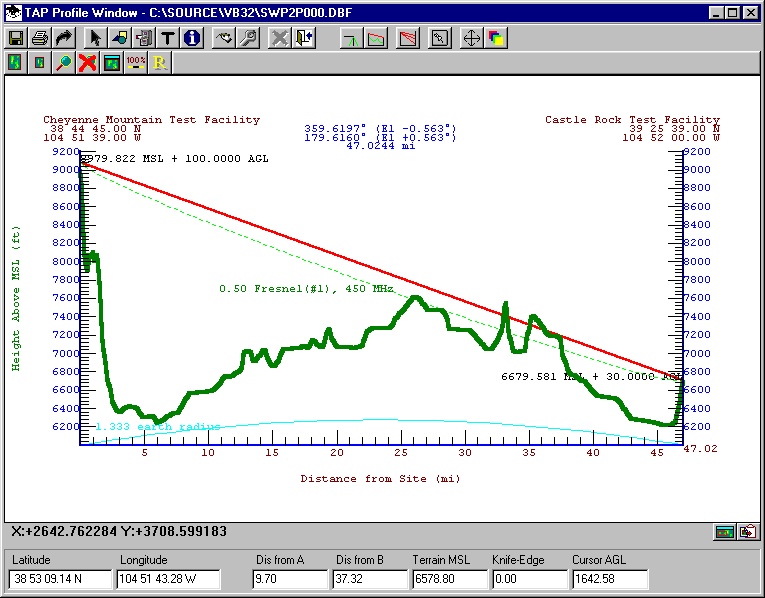Click the 6679.581 MSL + 30.0000 AGL label
The width and height of the screenshot is (765, 598).
tap(591, 377)
